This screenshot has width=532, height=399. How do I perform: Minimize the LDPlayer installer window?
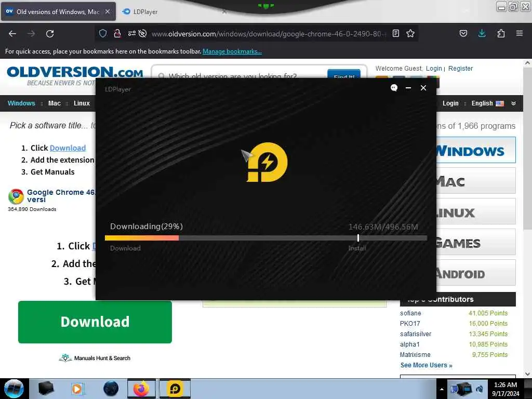click(x=408, y=88)
